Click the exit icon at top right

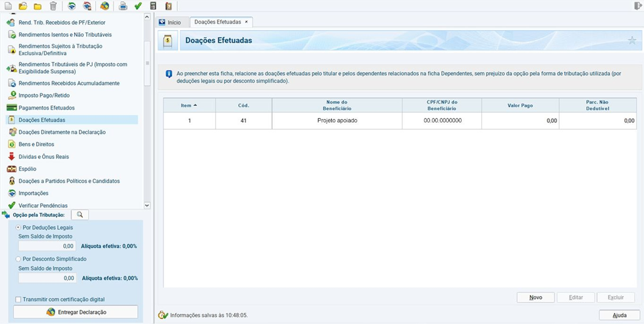coord(637,5)
